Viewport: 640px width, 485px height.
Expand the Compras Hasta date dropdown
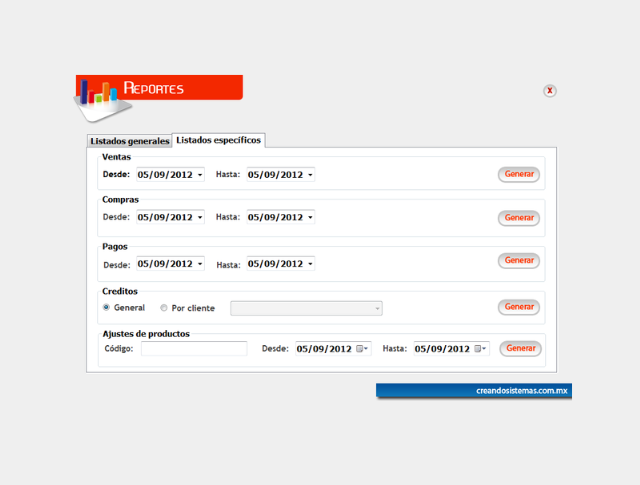[x=310, y=217]
